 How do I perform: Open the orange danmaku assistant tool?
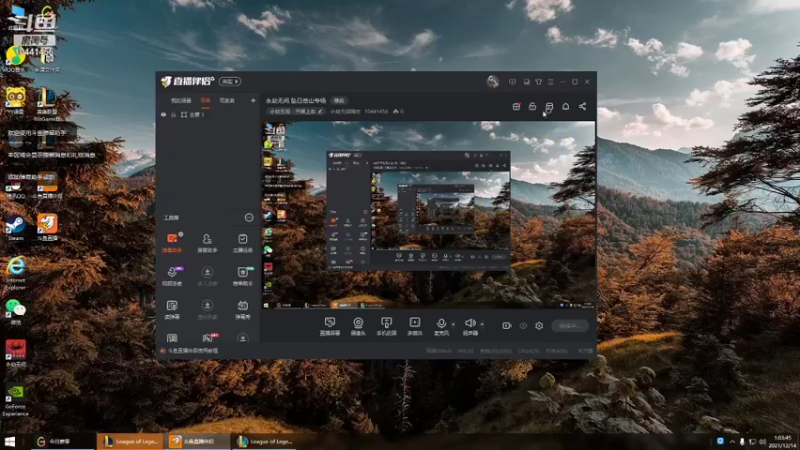tap(172, 243)
